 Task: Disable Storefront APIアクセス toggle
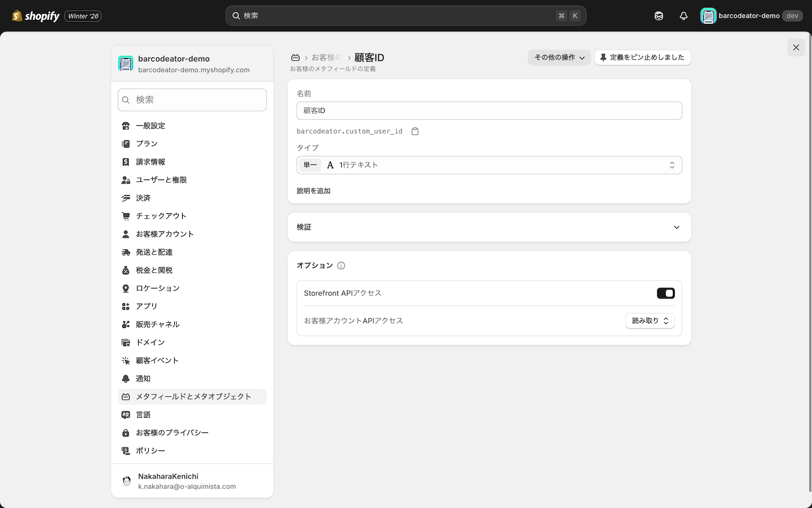point(665,293)
